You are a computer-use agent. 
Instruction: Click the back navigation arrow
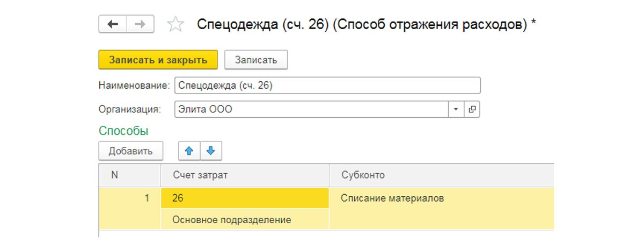point(113,24)
